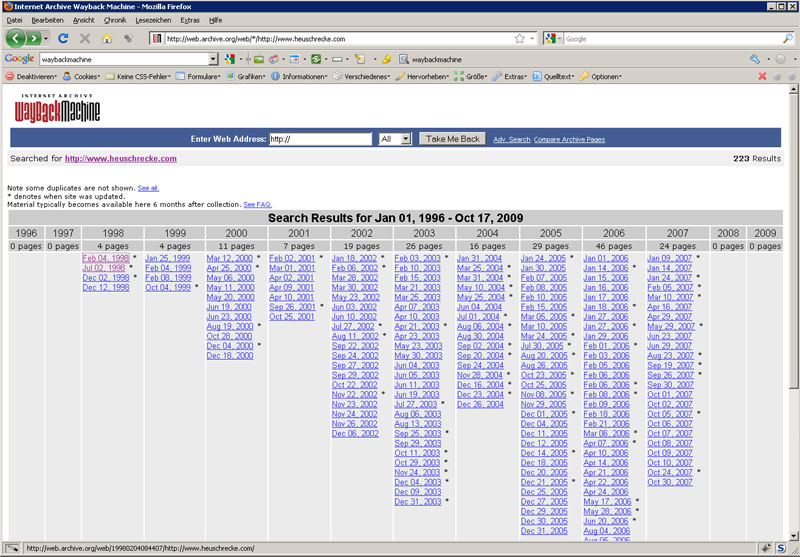Open the Verschiedenes developer menu
Image resolution: width=800 pixels, height=557 pixels.
point(361,77)
